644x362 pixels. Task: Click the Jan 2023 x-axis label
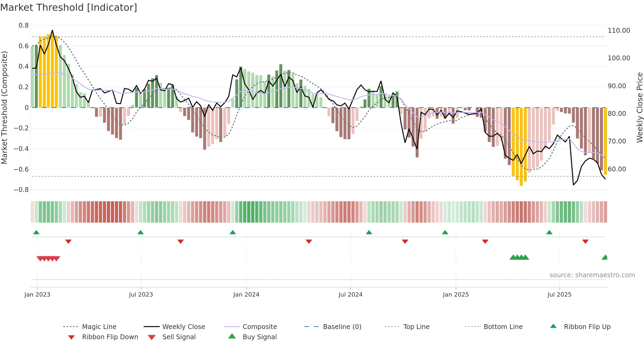coord(37,294)
